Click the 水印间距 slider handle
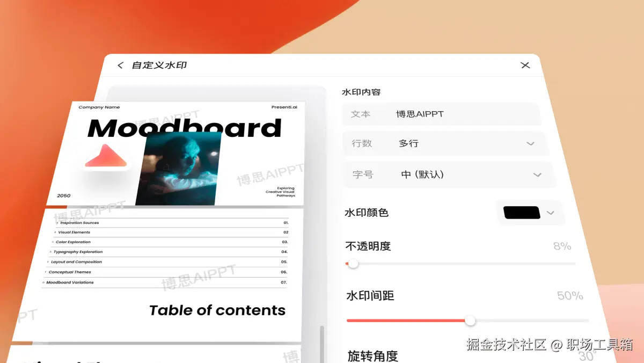Viewport: 644px width, 363px height. coord(470,321)
